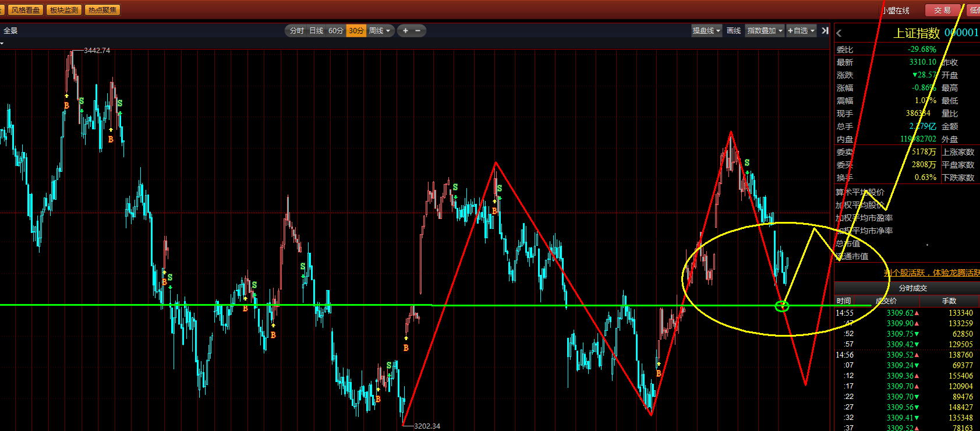980x431 pixels.
Task: Click the 加权平均市盈率 label
Action: pos(864,218)
